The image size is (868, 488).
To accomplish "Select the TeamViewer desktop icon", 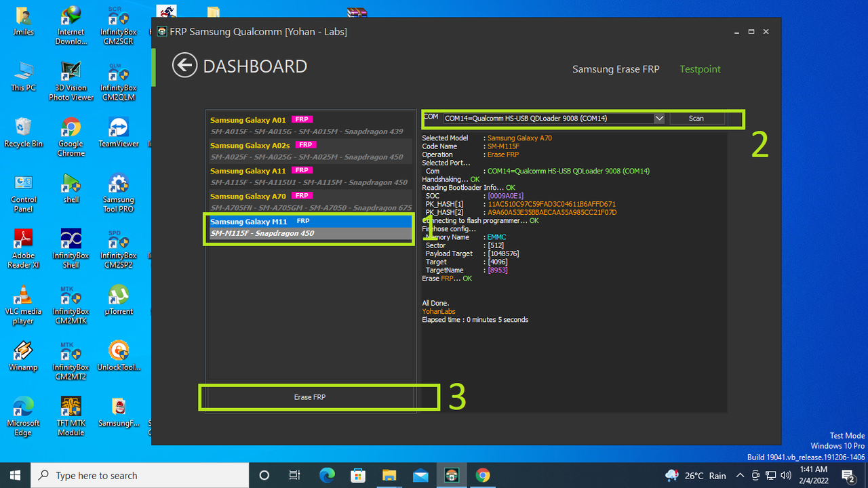I will [x=118, y=132].
